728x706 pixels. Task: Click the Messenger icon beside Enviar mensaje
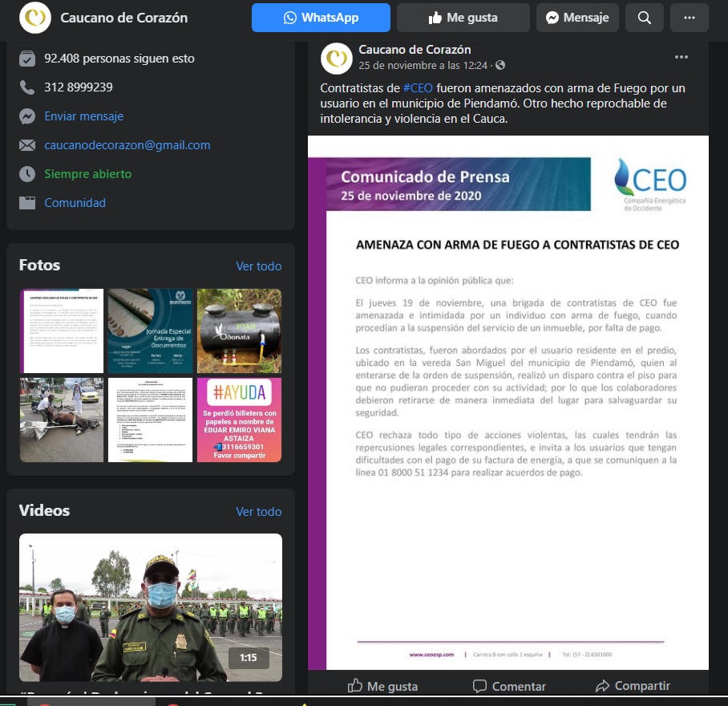tap(27, 116)
